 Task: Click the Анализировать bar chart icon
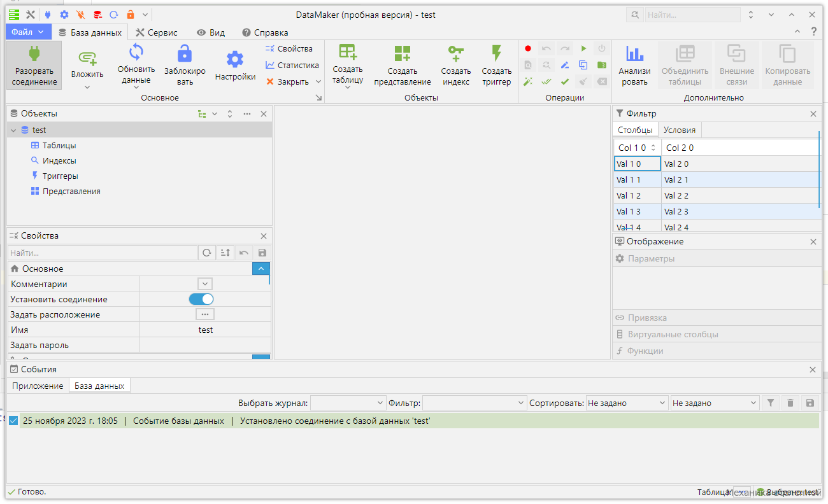tap(634, 53)
